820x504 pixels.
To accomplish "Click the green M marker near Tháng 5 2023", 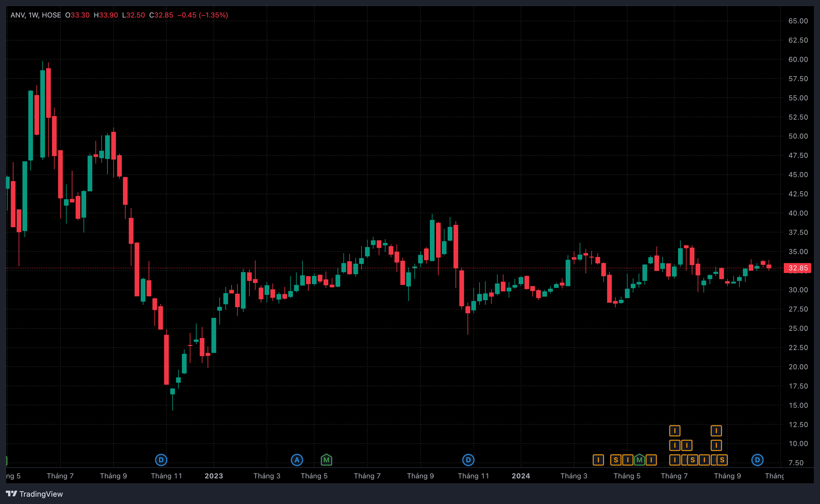I will point(326,460).
